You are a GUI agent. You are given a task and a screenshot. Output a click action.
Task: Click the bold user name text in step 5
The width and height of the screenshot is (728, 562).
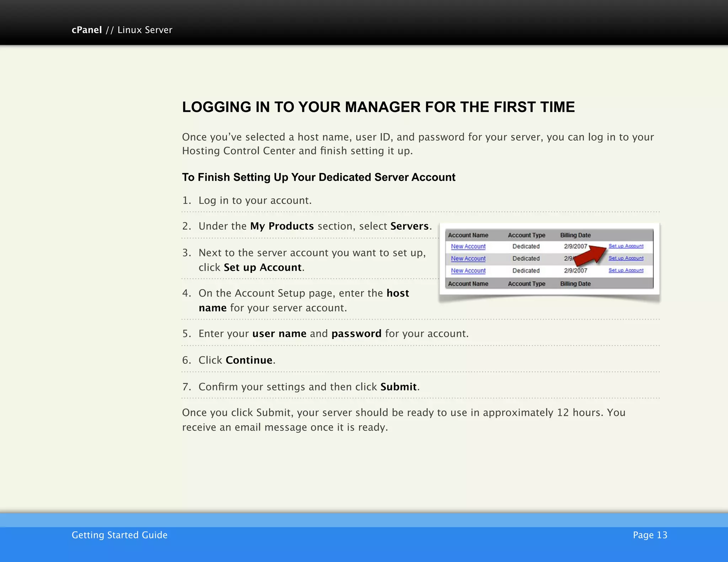(279, 334)
